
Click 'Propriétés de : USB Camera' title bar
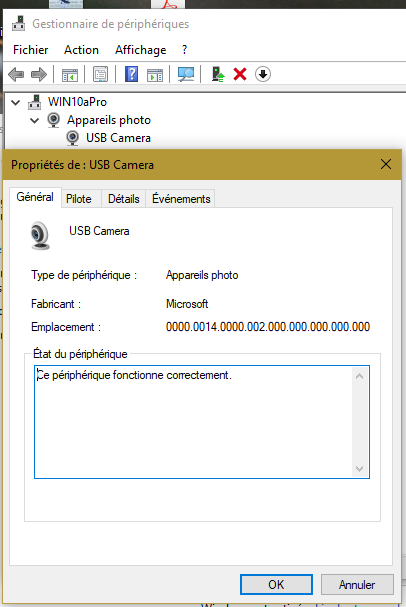[82, 165]
